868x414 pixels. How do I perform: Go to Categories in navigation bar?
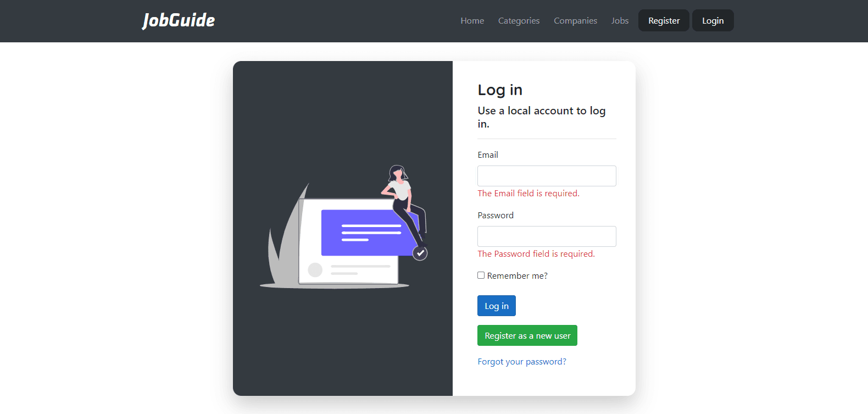point(519,20)
